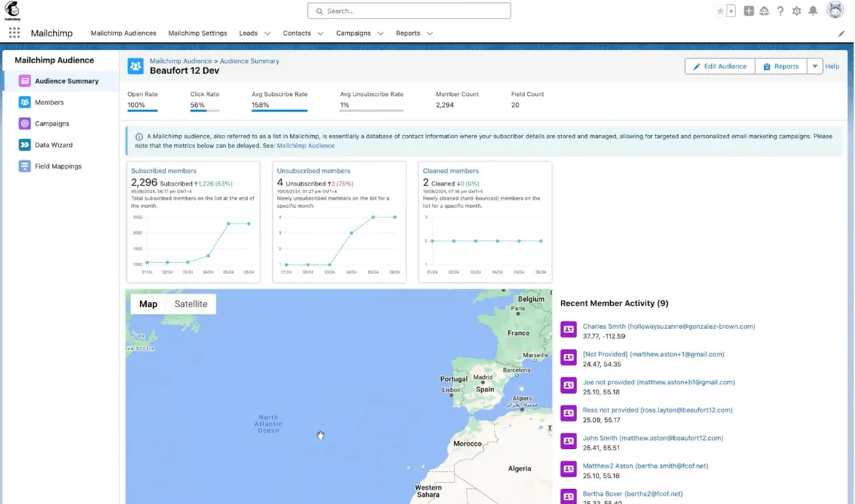Click the Avg Subscribe Rate progress bar
The width and height of the screenshot is (855, 504).
pyautogui.click(x=279, y=111)
